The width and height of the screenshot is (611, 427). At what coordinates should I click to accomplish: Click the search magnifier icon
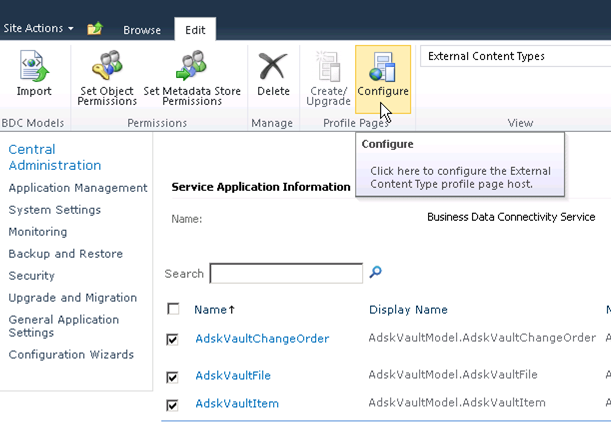pos(376,272)
